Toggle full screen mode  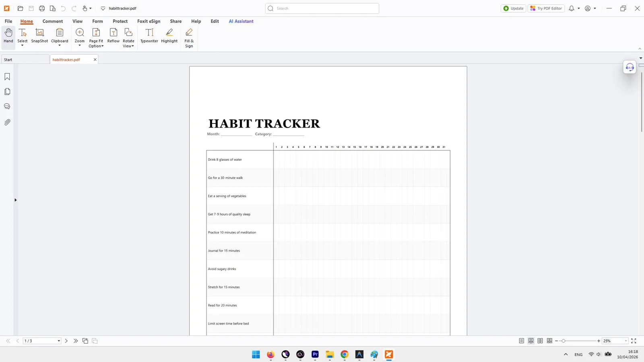coord(634,341)
